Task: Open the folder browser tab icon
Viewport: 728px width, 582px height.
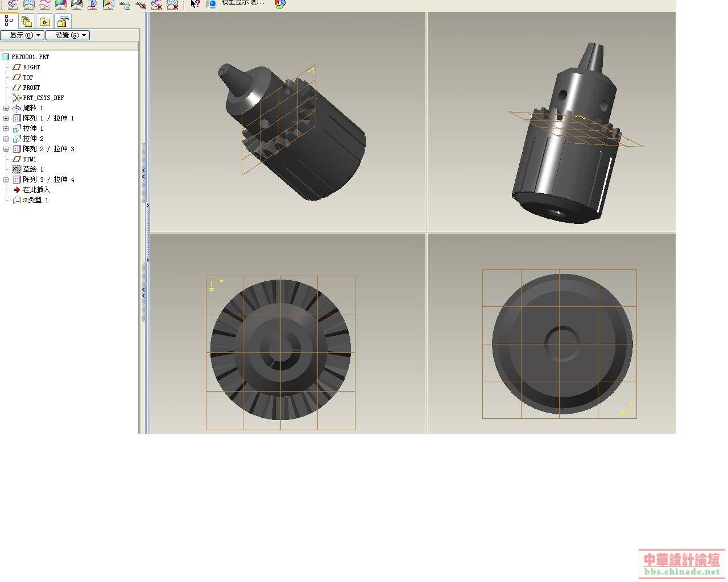Action: pyautogui.click(x=27, y=22)
